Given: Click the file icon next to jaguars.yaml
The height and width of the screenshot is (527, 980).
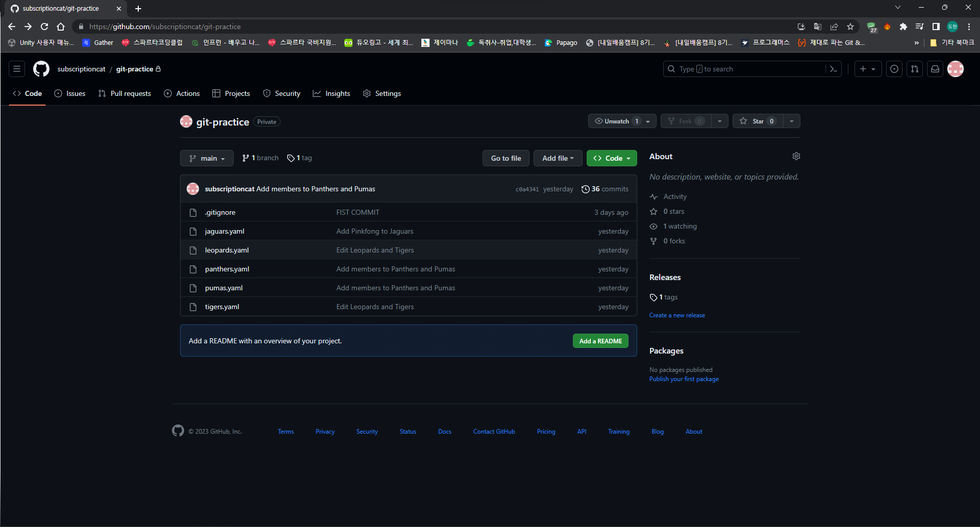Looking at the screenshot, I should coord(193,232).
